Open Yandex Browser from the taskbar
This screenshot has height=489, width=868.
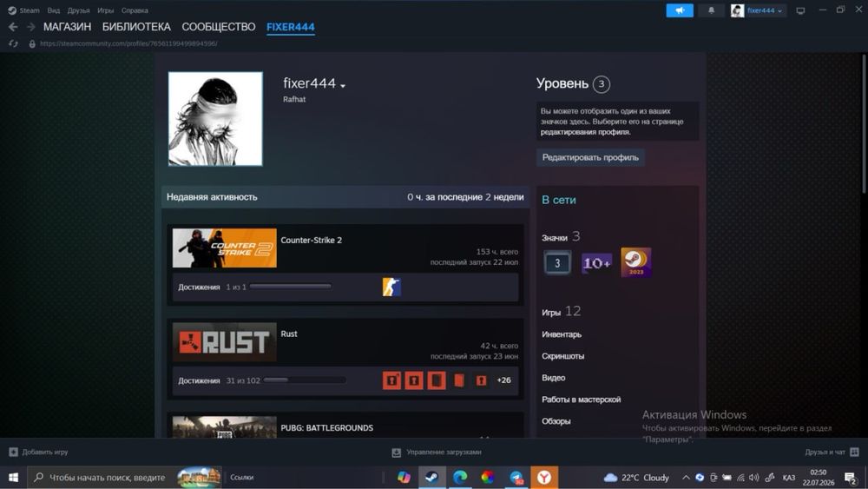(x=544, y=477)
